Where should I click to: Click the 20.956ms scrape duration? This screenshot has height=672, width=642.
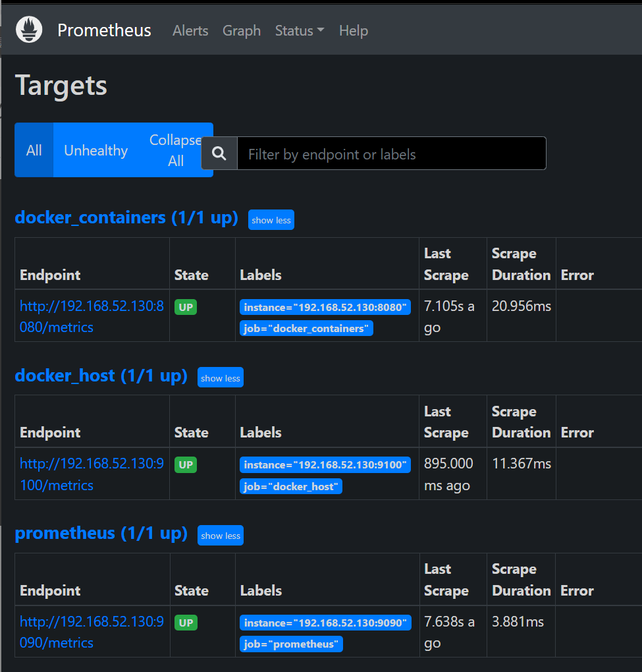[x=522, y=306]
